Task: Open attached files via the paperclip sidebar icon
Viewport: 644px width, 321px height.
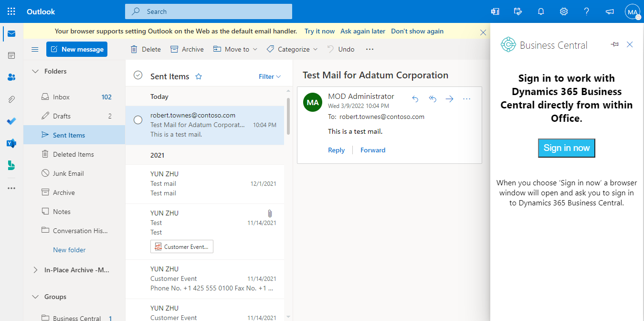Action: point(11,99)
